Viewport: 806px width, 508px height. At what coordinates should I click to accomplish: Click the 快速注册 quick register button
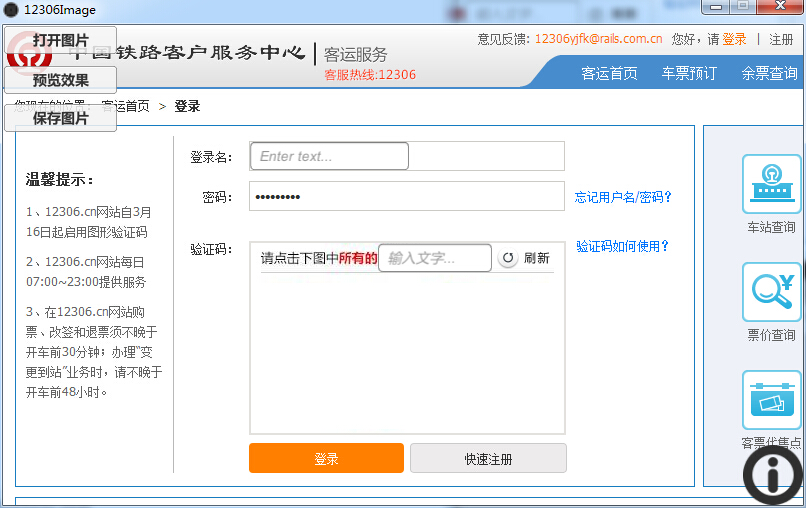point(488,458)
